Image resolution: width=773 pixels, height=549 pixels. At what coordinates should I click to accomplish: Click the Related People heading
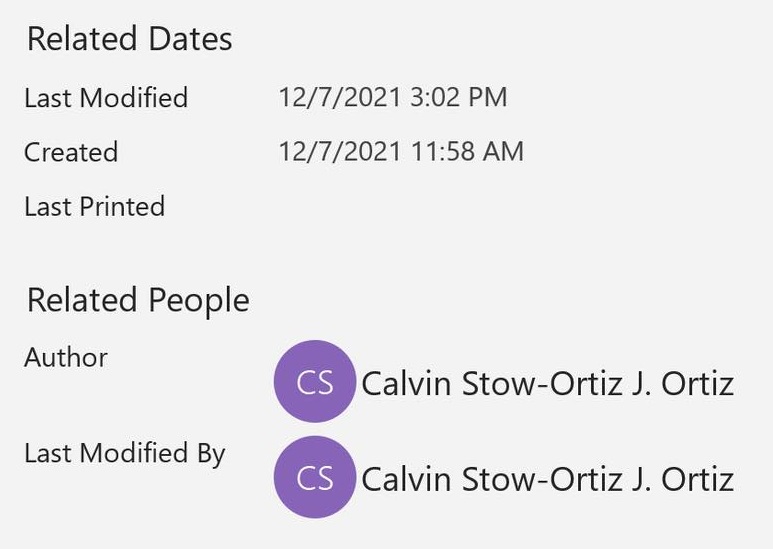[138, 300]
